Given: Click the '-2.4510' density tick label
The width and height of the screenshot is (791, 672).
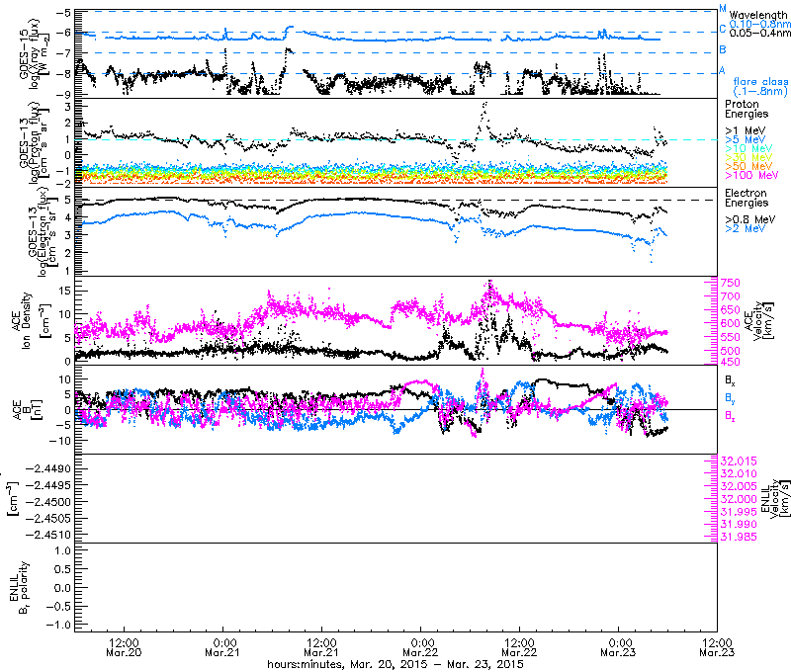Looking at the screenshot, I should click(49, 534).
